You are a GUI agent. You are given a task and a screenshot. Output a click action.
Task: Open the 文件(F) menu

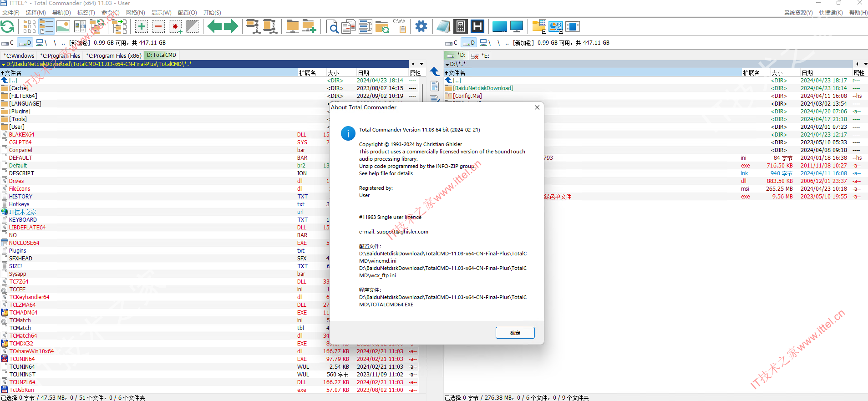coord(11,13)
